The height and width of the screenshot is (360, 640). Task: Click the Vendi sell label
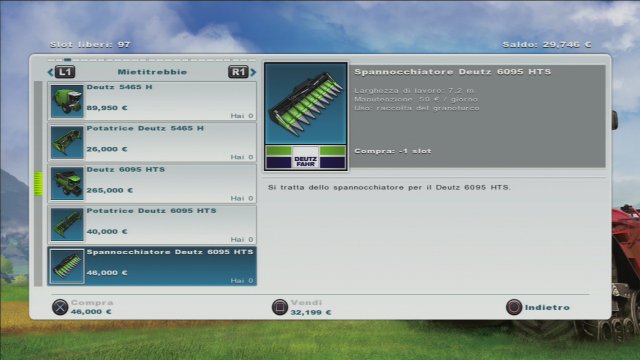(x=307, y=302)
